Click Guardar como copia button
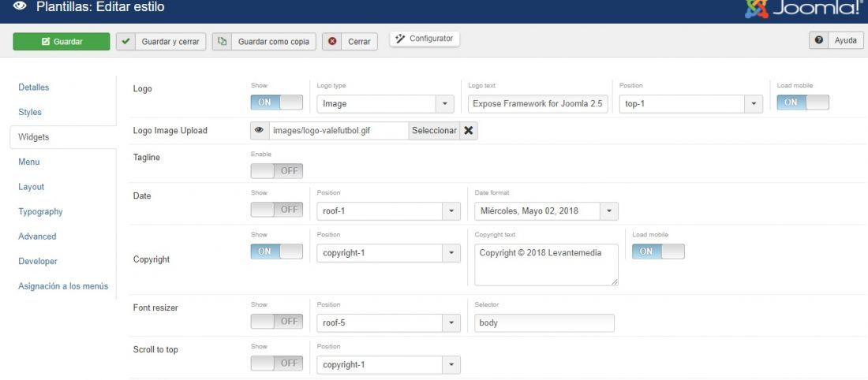The width and height of the screenshot is (868, 380). tap(264, 42)
